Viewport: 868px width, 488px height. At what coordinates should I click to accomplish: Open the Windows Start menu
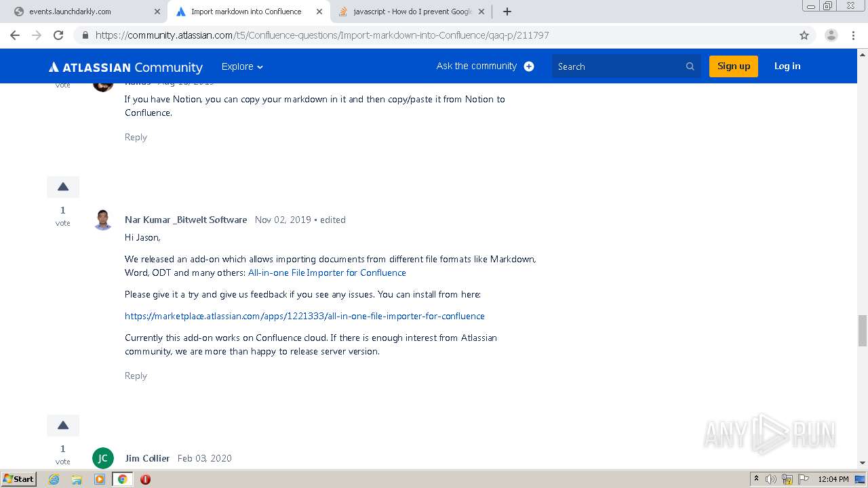[x=19, y=479]
